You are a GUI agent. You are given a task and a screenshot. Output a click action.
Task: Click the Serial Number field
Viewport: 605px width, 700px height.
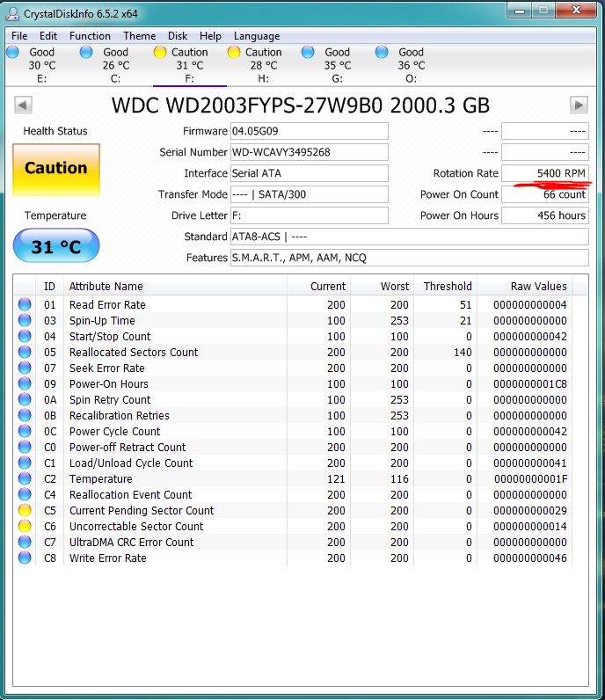(309, 152)
